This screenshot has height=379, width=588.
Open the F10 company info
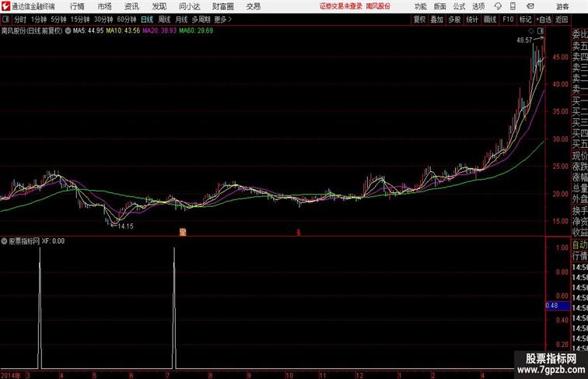pyautogui.click(x=508, y=19)
